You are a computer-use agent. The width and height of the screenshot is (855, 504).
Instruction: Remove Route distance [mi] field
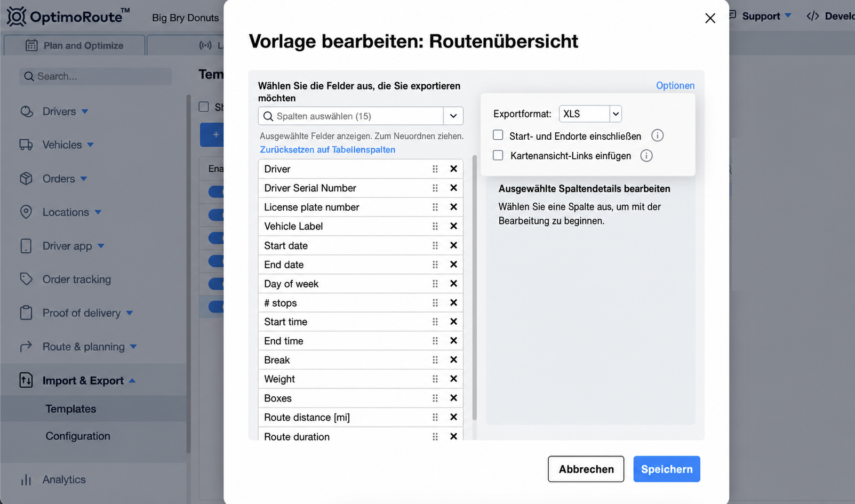453,417
